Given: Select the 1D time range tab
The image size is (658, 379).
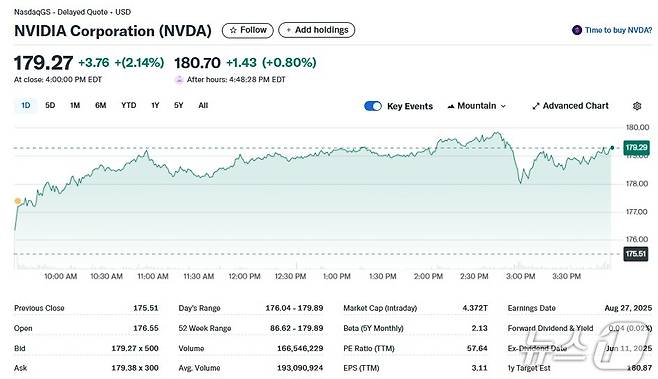Looking at the screenshot, I should click(x=26, y=105).
